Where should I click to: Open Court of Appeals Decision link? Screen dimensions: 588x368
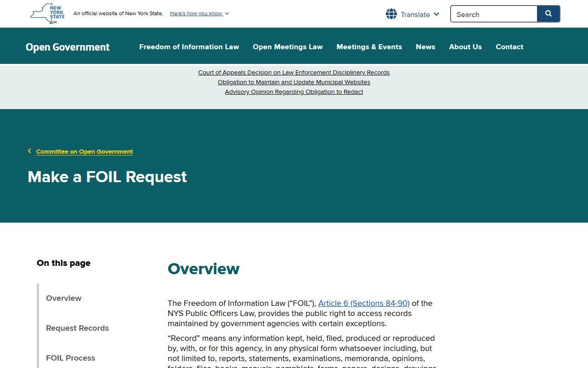(x=294, y=72)
